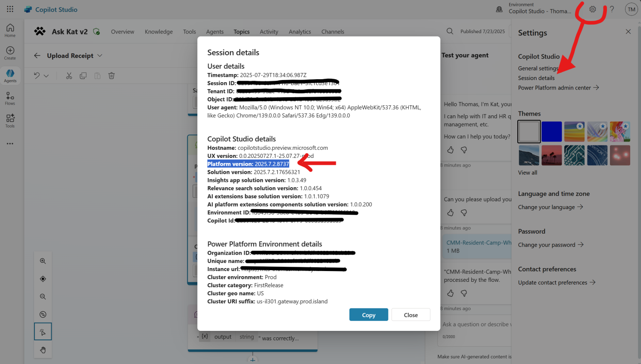The width and height of the screenshot is (641, 364).
Task: Click the settings gear icon
Action: click(593, 9)
